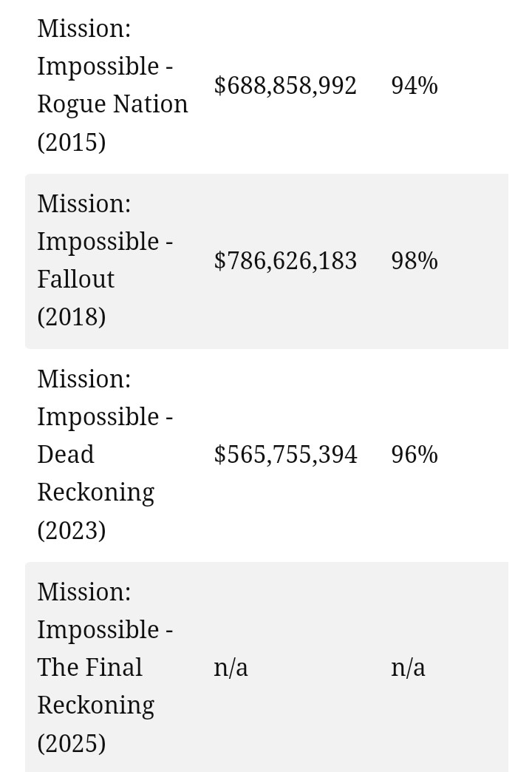
Task: Click the year (2025) under The Final Reckoning
Action: 72,743
